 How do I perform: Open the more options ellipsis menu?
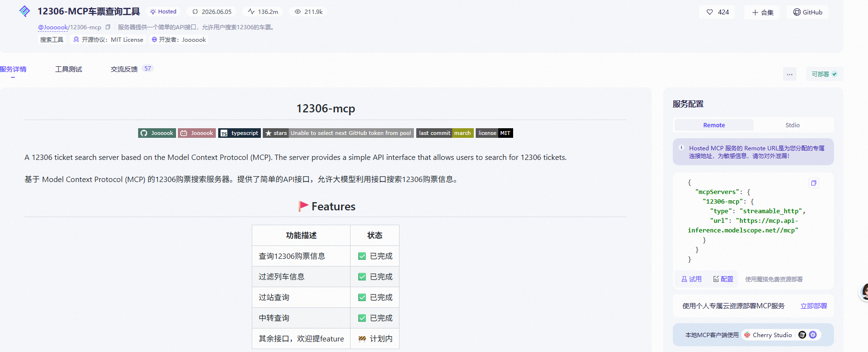pyautogui.click(x=790, y=74)
